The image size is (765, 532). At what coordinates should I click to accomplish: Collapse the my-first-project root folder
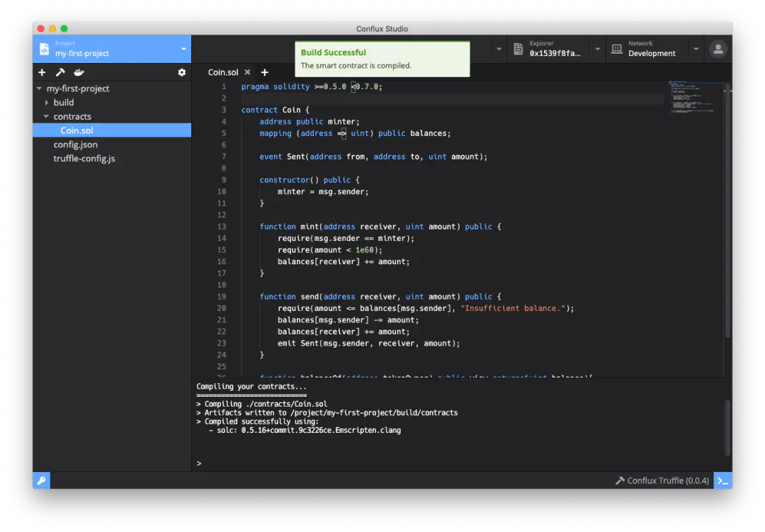click(39, 89)
